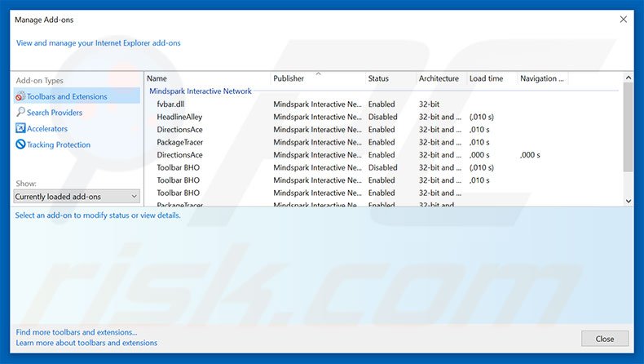Collapse the Mindspark Interactive Network group

pyautogui.click(x=201, y=91)
